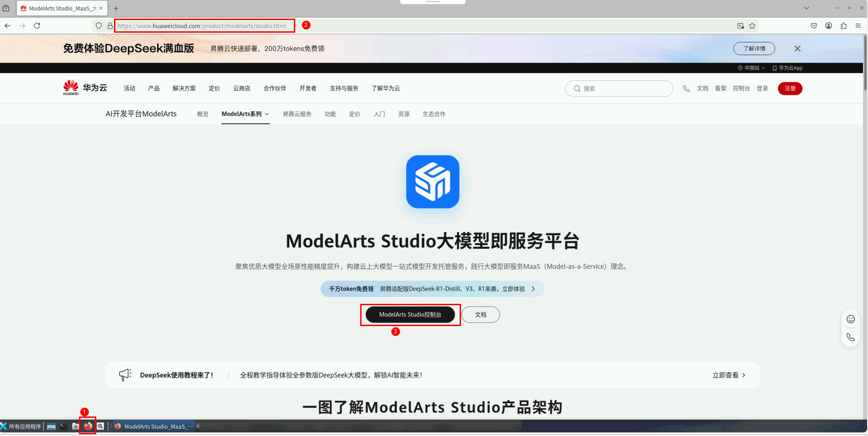Viewport: 868px width, 436px height.
Task: Expand the ModelArts系列 dropdown
Action: tap(245, 114)
